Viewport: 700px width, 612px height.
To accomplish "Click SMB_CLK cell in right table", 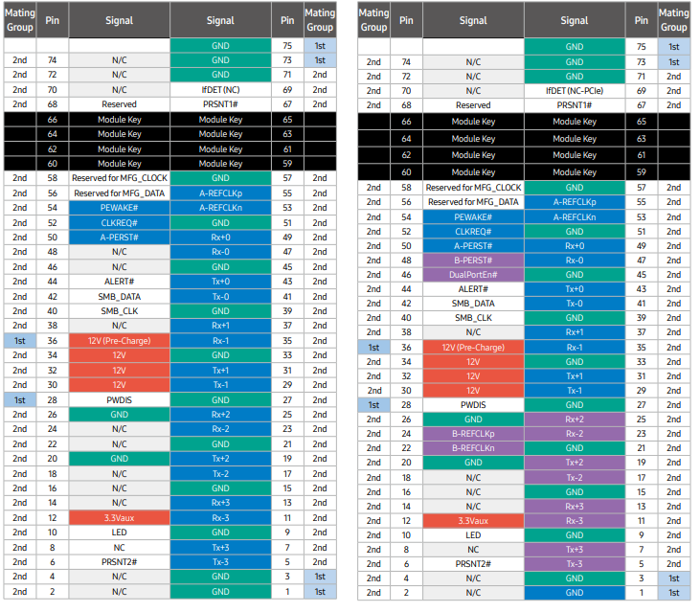I will (473, 318).
